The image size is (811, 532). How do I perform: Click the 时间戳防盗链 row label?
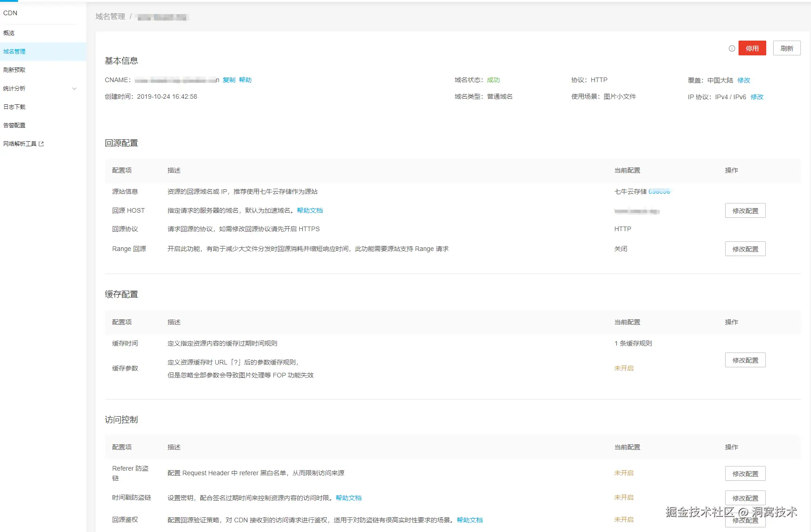click(x=132, y=497)
